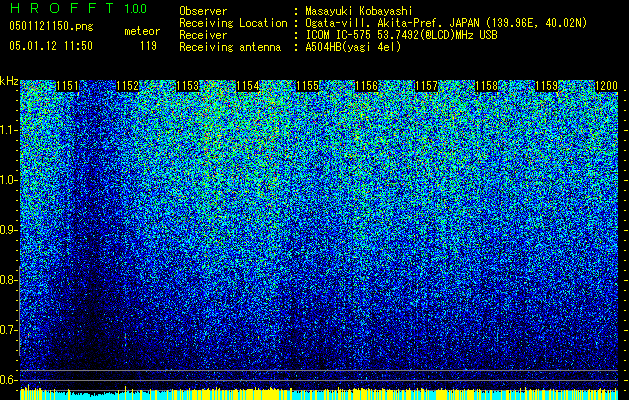Click the 1154 time marker
The height and width of the screenshot is (400, 629).
[x=248, y=86]
